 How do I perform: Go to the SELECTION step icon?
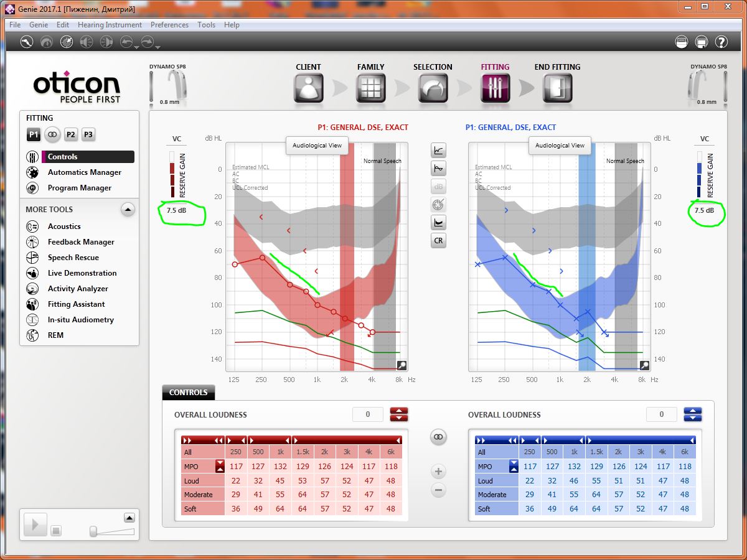click(x=433, y=88)
